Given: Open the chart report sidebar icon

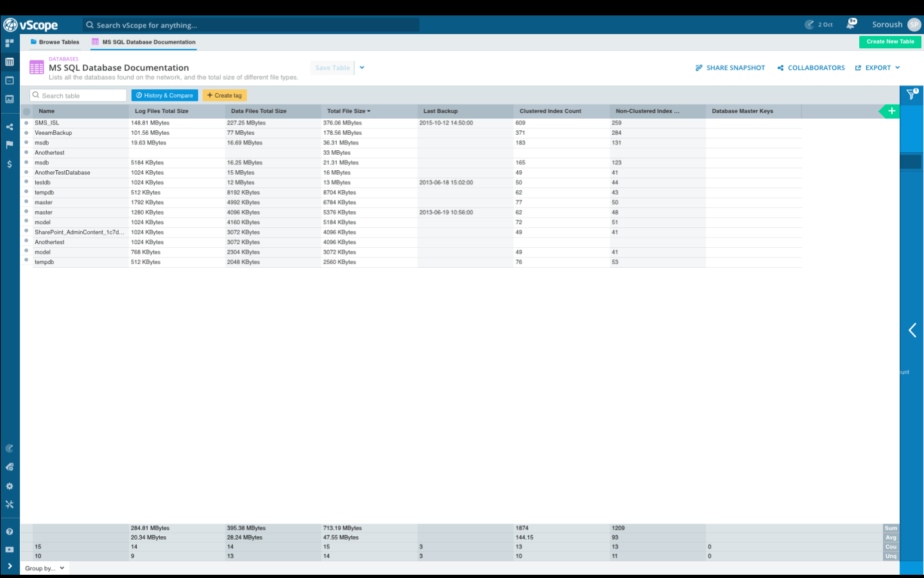Looking at the screenshot, I should click(10, 99).
